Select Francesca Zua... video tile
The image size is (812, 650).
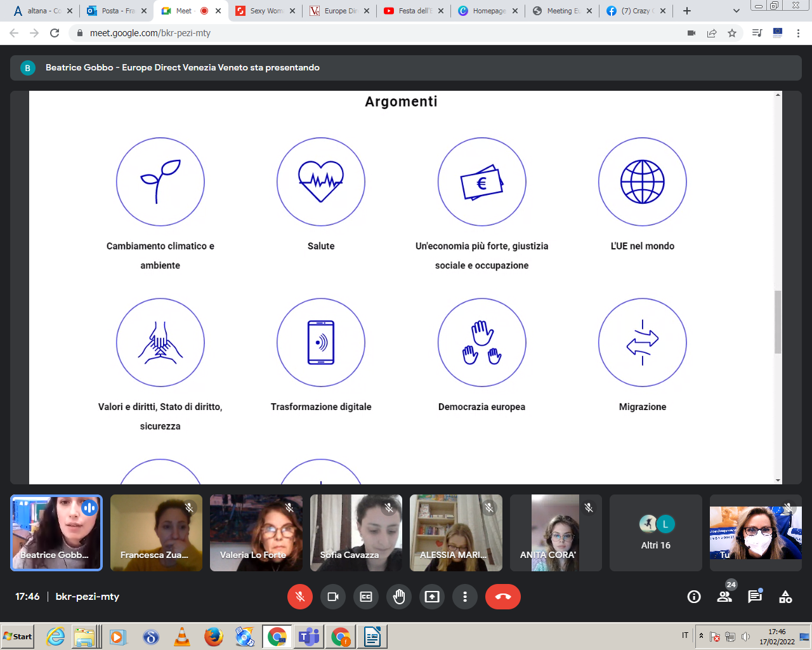coord(156,533)
